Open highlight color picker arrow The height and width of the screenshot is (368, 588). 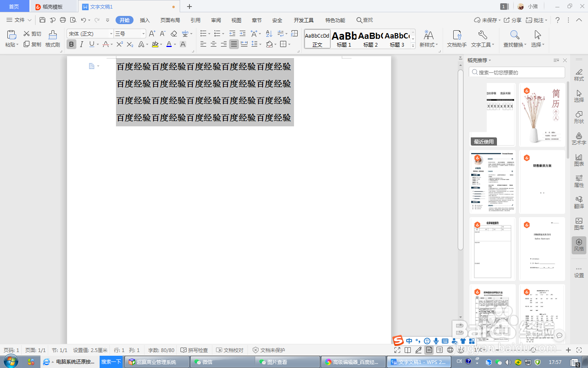pyautogui.click(x=161, y=45)
